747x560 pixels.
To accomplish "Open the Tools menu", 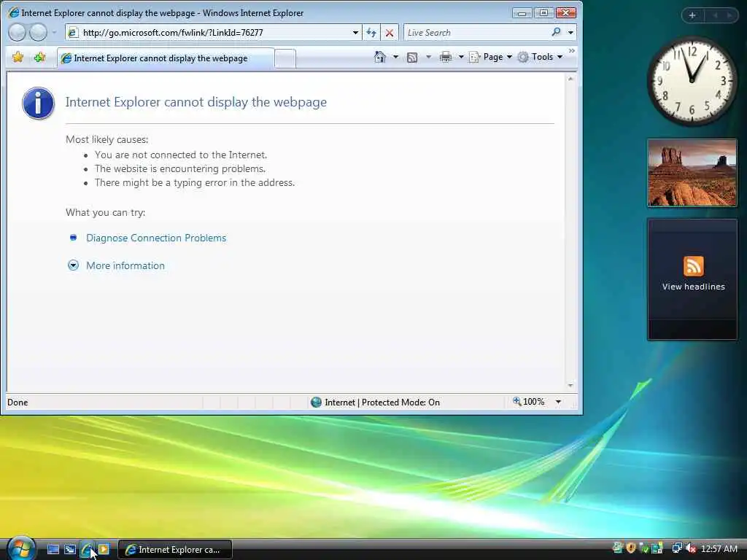I will click(540, 57).
